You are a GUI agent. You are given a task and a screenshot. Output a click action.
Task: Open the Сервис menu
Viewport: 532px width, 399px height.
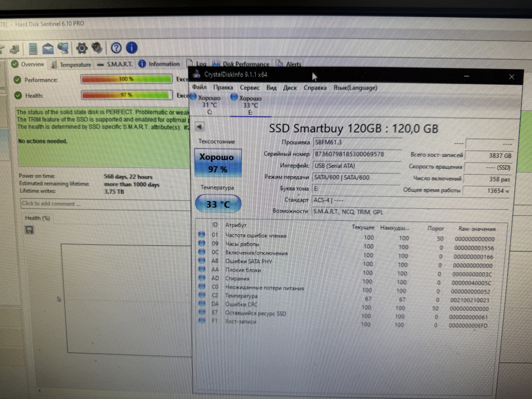point(250,88)
